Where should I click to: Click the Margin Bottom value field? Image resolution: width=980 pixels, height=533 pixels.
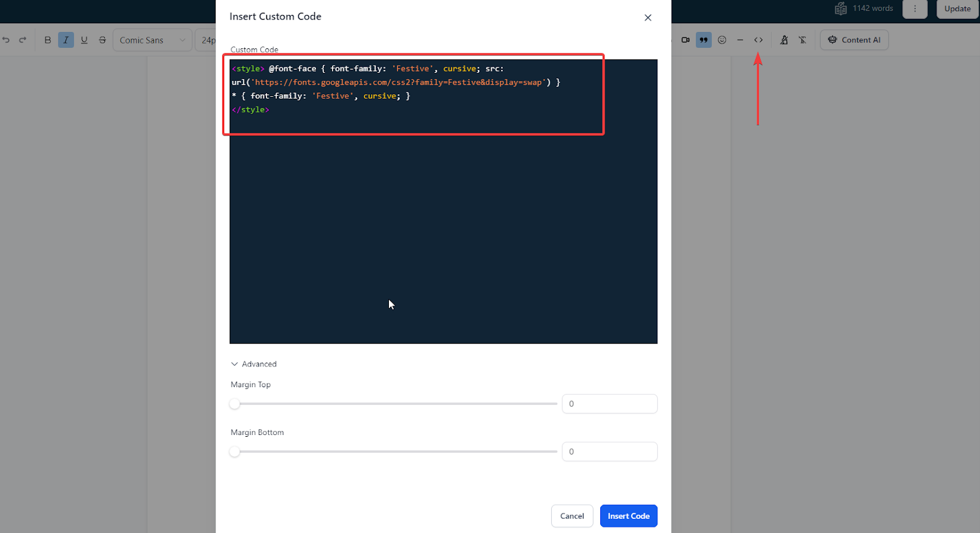(x=609, y=452)
